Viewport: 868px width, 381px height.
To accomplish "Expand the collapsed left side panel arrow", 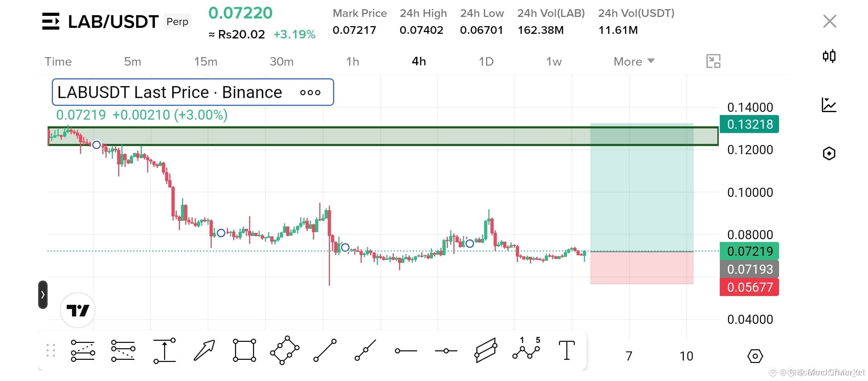I will point(43,295).
